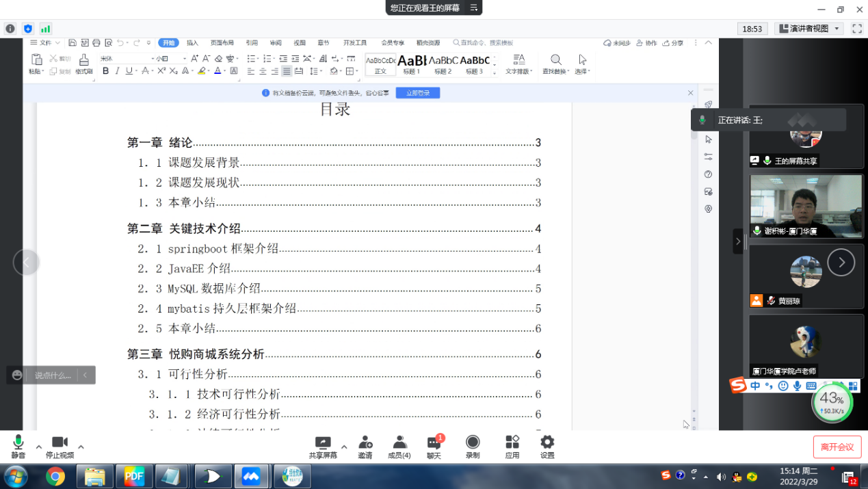Open the Chat (聊天) panel
The height and width of the screenshot is (489, 868).
[x=434, y=447]
